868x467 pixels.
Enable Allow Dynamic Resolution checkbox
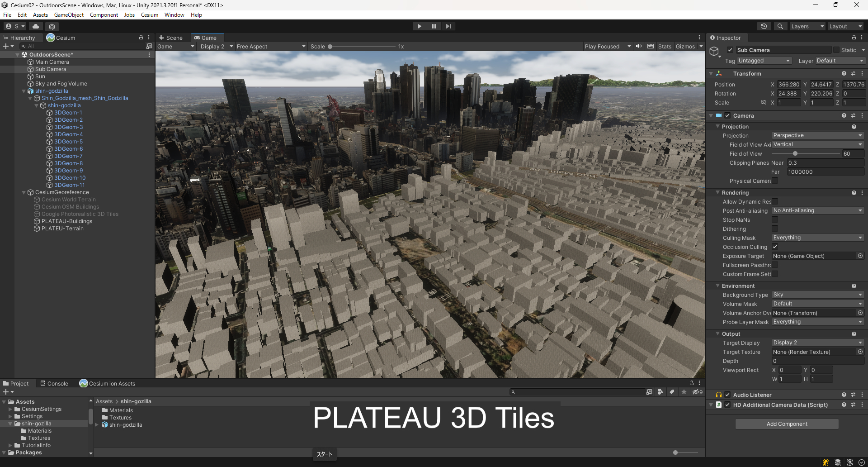tap(775, 201)
